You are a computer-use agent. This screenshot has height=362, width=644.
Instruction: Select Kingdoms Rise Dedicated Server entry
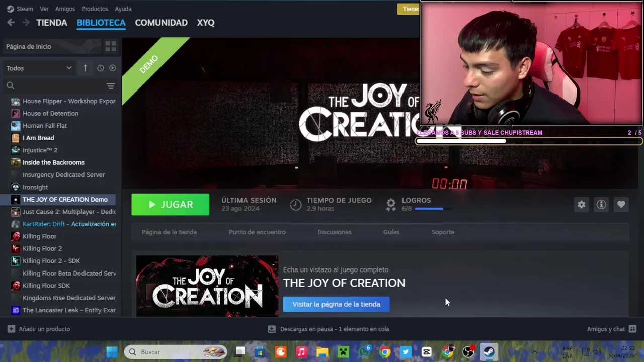58,298
